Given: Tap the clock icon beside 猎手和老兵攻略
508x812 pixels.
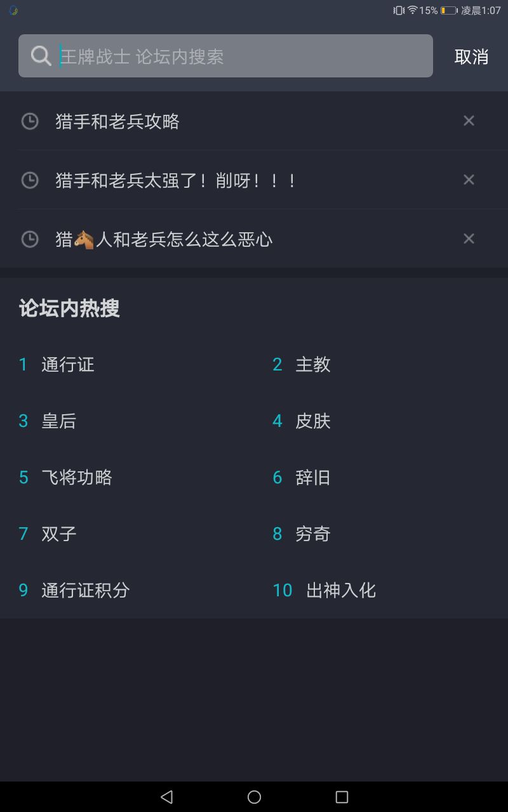Looking at the screenshot, I should [x=30, y=121].
